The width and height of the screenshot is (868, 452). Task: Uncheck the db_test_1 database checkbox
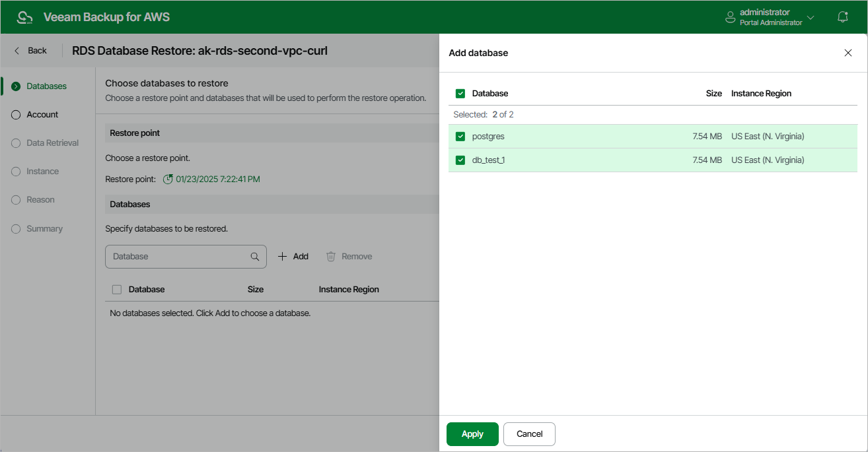(460, 160)
